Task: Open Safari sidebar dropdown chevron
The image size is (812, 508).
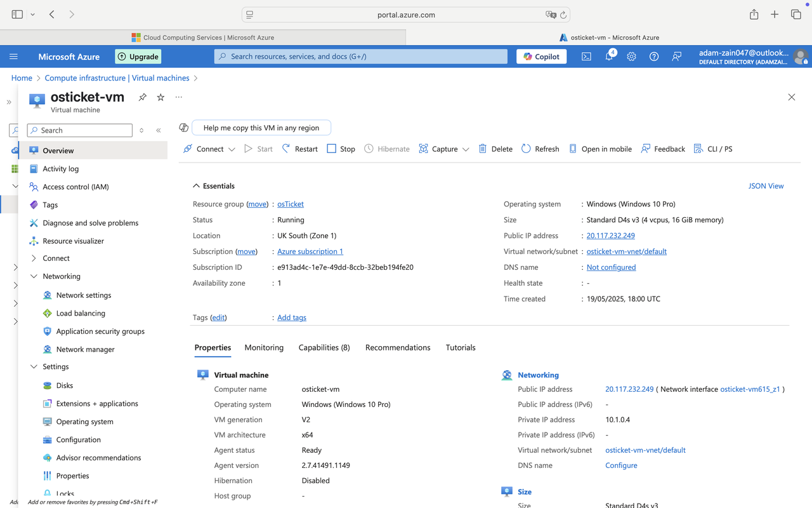Action: (x=32, y=14)
